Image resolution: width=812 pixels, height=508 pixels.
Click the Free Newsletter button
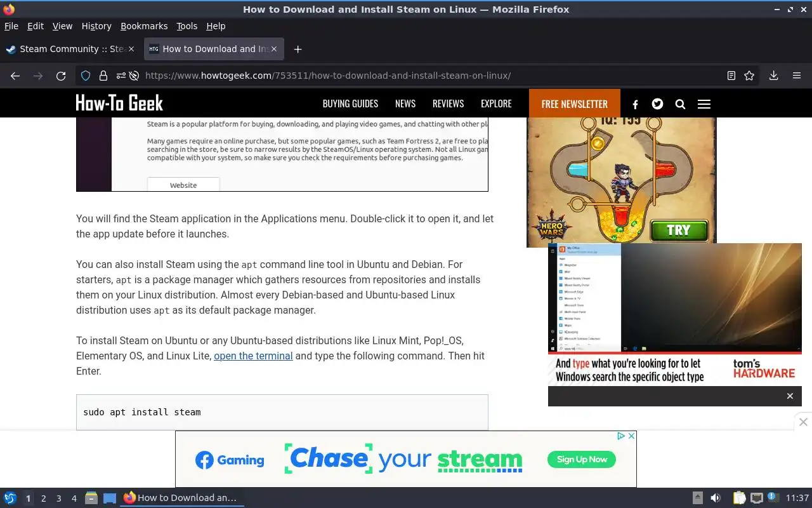click(575, 104)
